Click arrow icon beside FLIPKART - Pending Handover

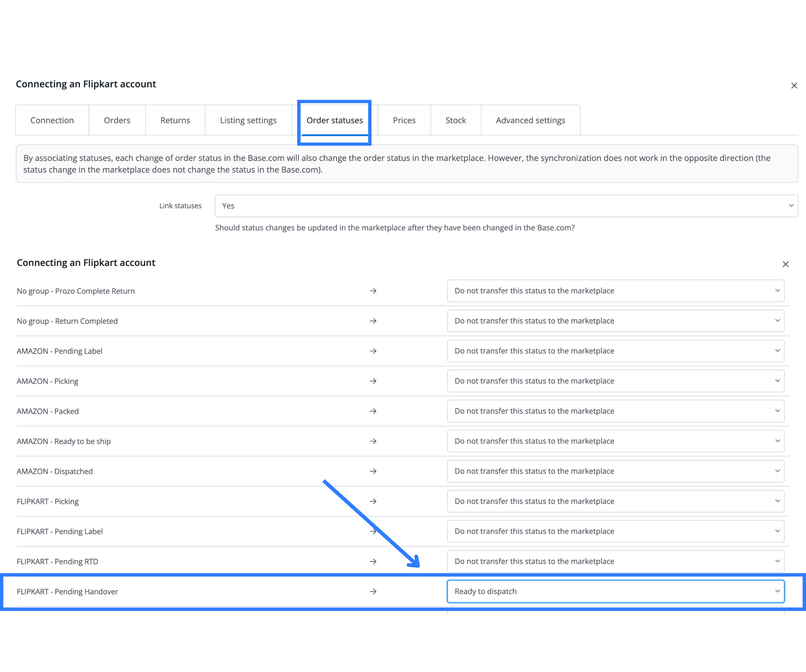tap(373, 592)
